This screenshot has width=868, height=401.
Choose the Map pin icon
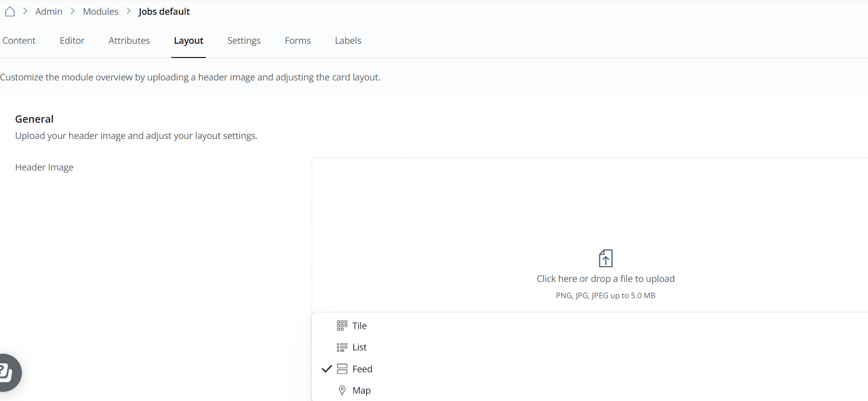(342, 391)
